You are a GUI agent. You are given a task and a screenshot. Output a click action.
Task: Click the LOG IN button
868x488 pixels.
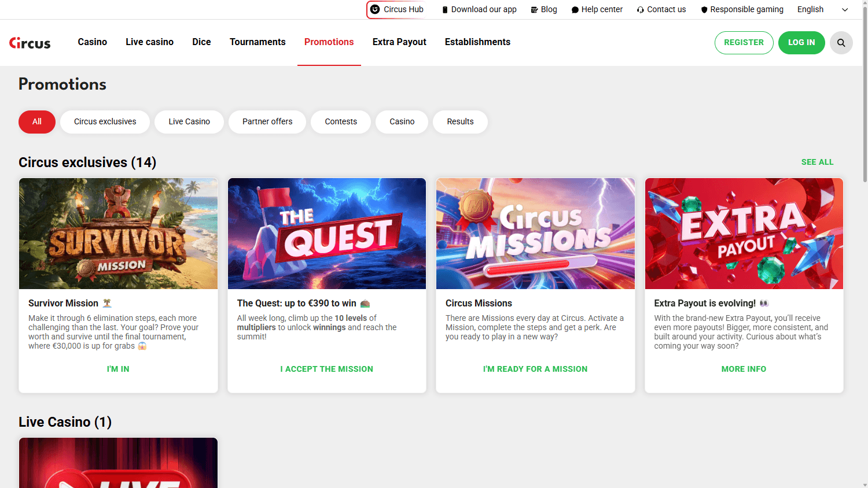(x=801, y=43)
